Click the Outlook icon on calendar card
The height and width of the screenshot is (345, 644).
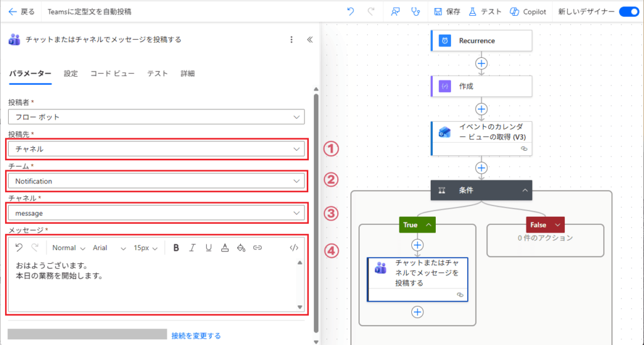[x=445, y=132]
